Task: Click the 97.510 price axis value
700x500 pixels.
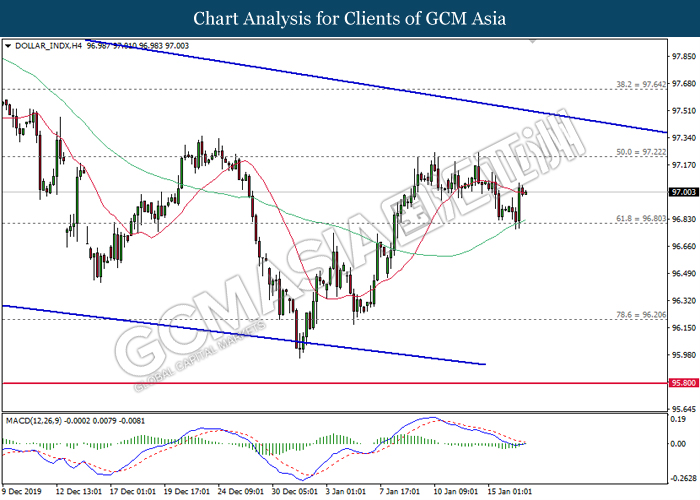Action: coord(683,111)
